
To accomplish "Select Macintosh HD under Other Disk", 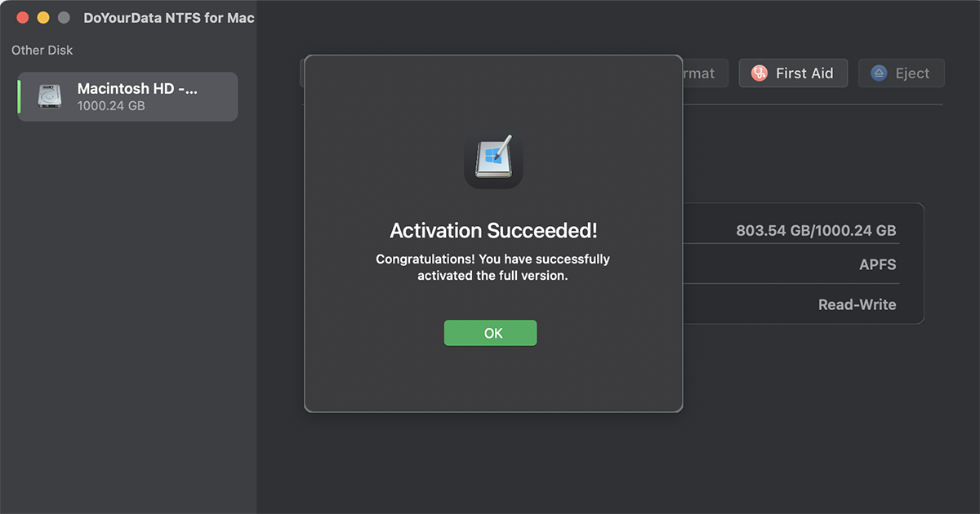I will [x=127, y=96].
